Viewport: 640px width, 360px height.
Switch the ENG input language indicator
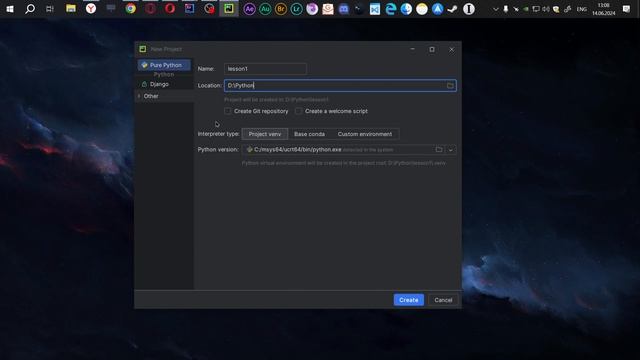(582, 9)
